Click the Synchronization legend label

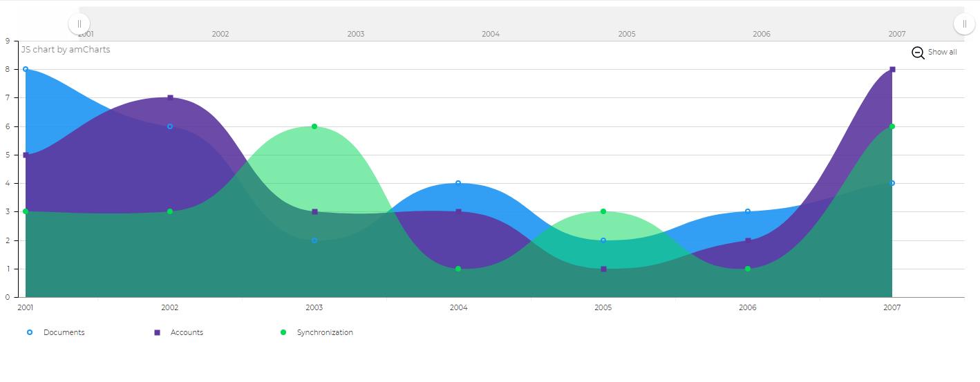tap(325, 332)
